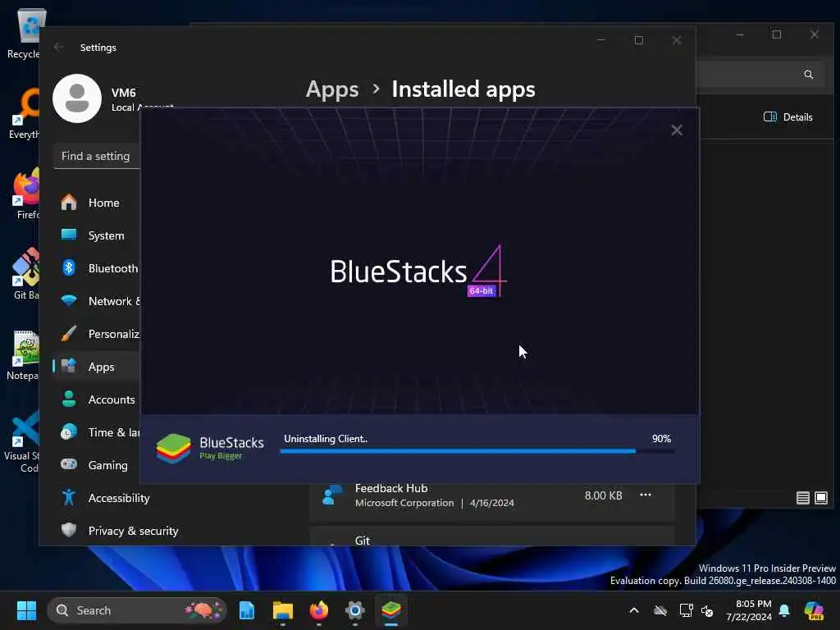Click the Gaming controller icon
The width and height of the screenshot is (840, 630).
pyautogui.click(x=69, y=464)
